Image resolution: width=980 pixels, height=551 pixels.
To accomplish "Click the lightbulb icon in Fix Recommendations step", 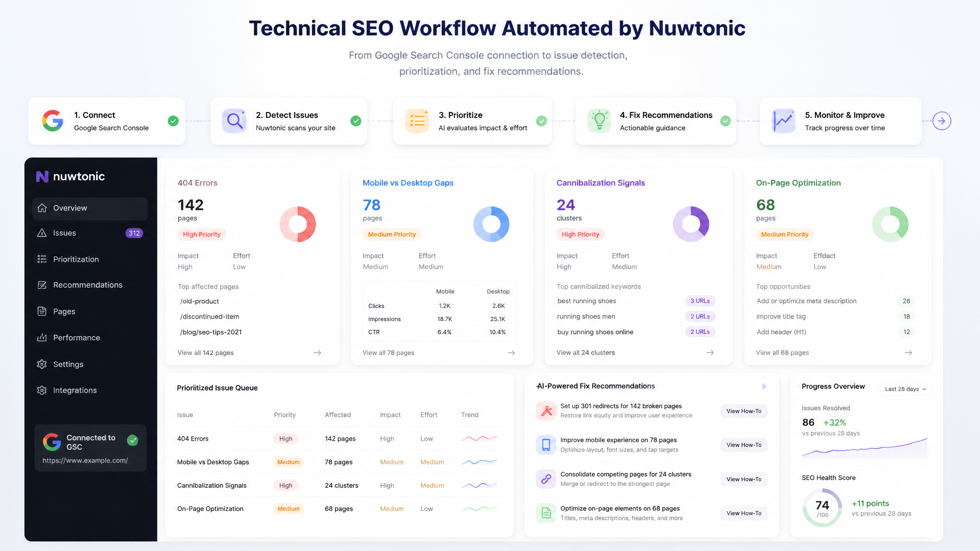I will click(599, 121).
